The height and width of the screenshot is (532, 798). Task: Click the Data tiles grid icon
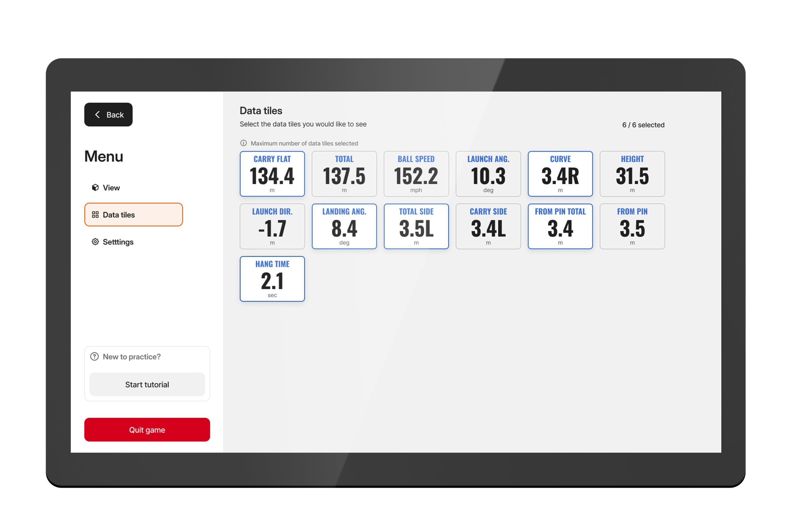coord(95,215)
